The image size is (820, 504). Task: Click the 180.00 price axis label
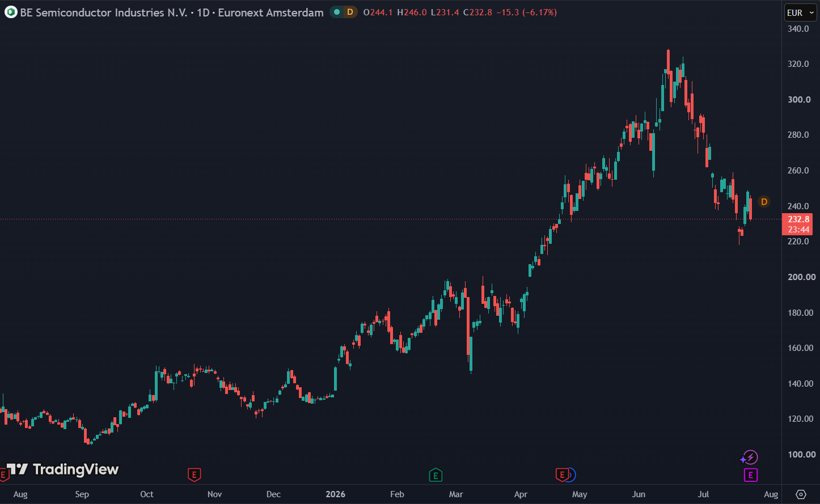800,313
